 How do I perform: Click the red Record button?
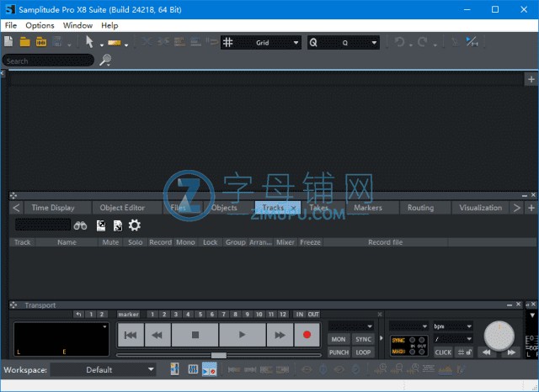click(x=307, y=335)
